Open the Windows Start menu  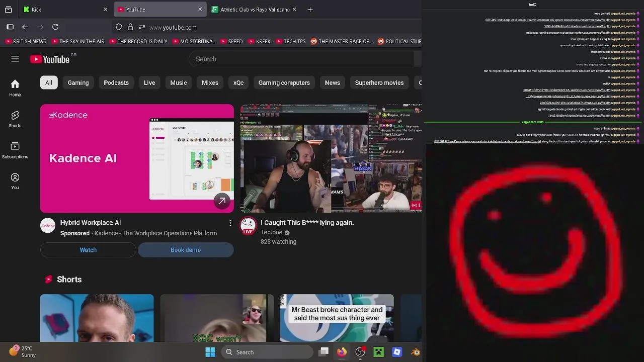point(210,352)
